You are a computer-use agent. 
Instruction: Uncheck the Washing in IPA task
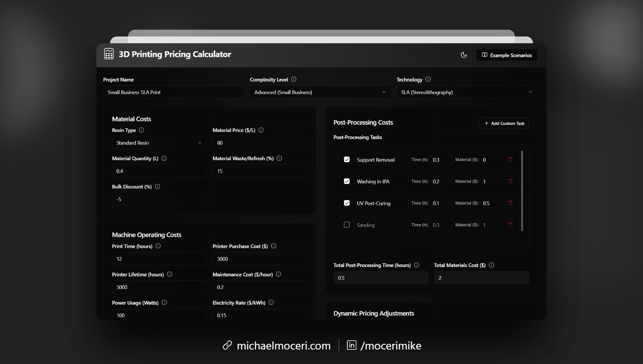[347, 181]
